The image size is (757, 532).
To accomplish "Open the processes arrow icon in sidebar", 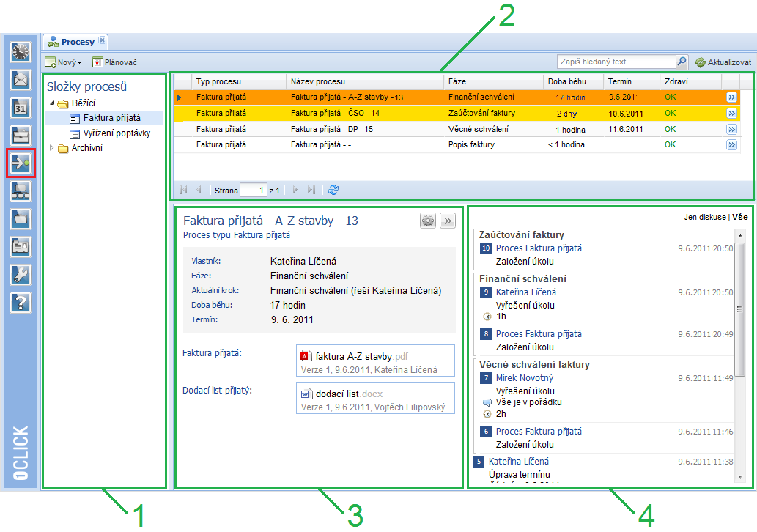I will point(20,163).
